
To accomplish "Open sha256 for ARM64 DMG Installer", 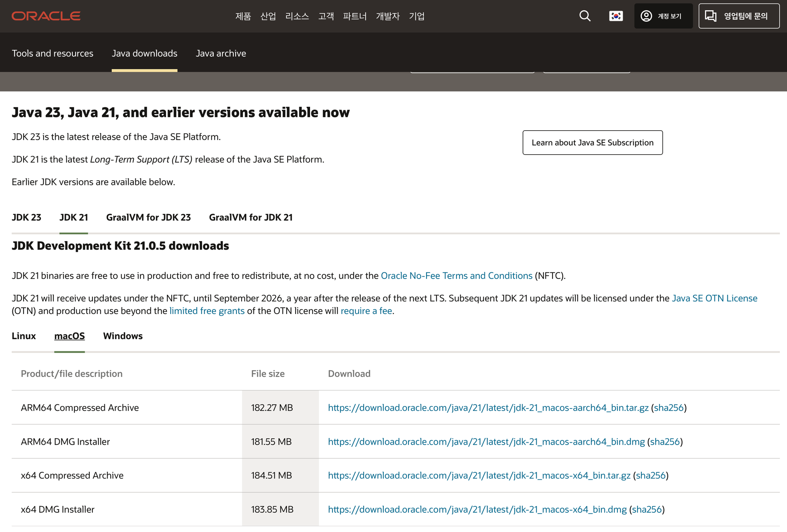I will 665,441.
